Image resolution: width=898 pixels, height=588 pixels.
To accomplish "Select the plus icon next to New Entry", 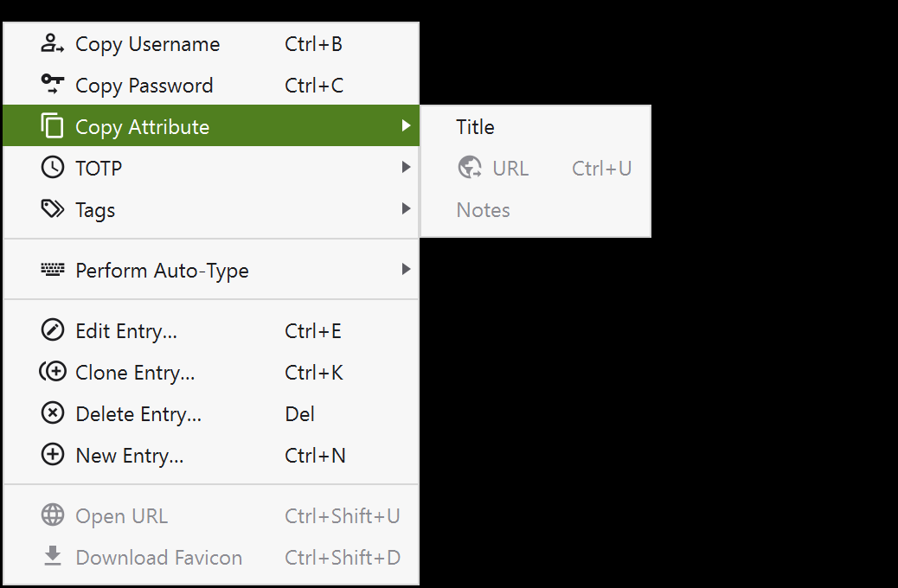I will click(53, 455).
